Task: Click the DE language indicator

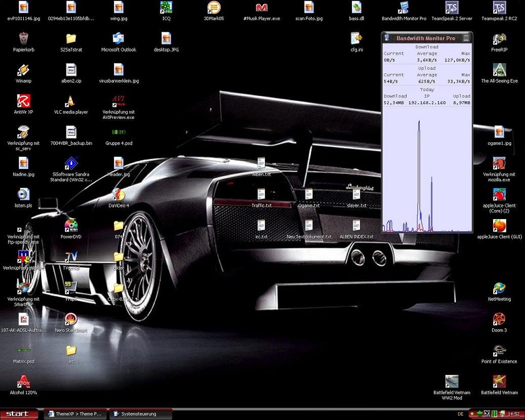Action: [x=460, y=414]
